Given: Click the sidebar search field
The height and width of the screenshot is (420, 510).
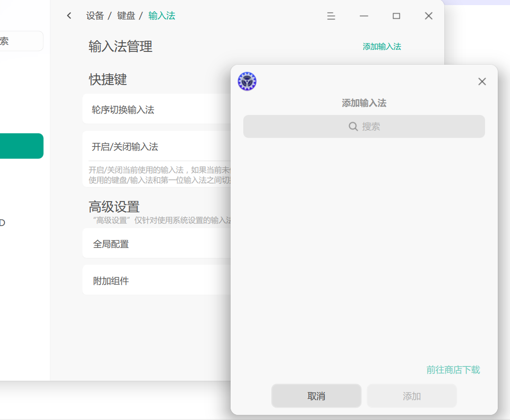Looking at the screenshot, I should click(x=21, y=41).
